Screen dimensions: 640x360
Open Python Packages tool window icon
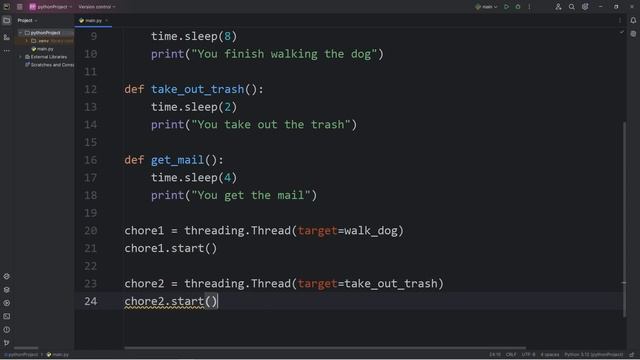(7, 290)
